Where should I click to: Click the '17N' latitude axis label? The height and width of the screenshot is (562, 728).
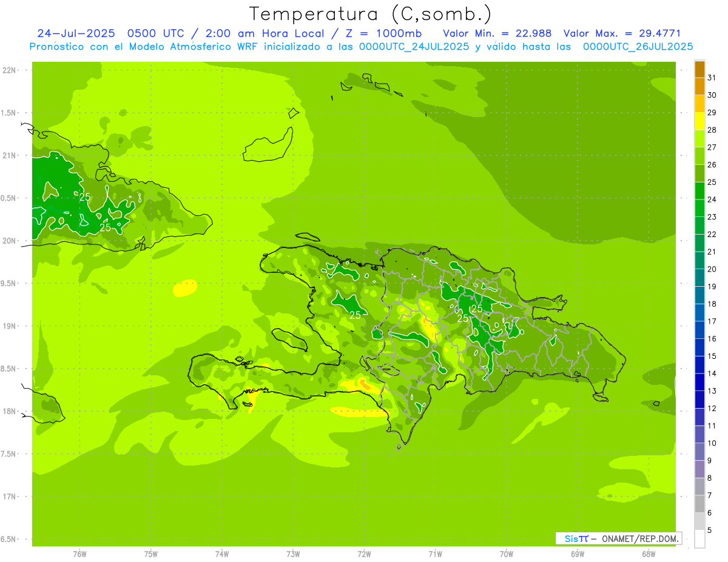pyautogui.click(x=10, y=497)
